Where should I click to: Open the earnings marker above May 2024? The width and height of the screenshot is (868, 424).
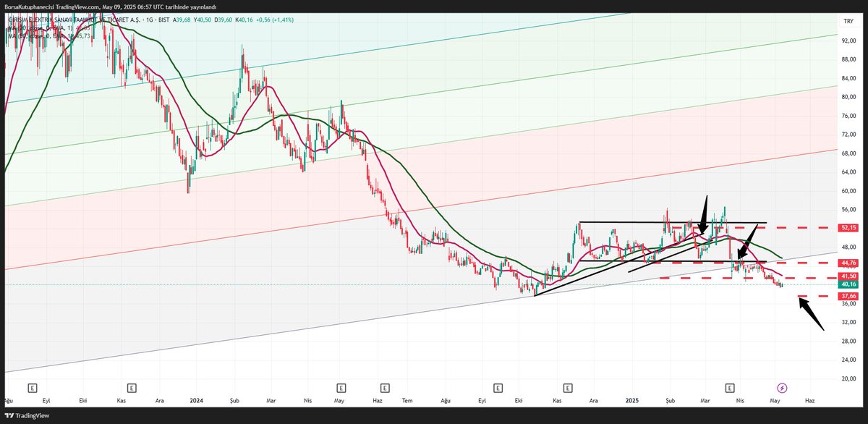341,388
